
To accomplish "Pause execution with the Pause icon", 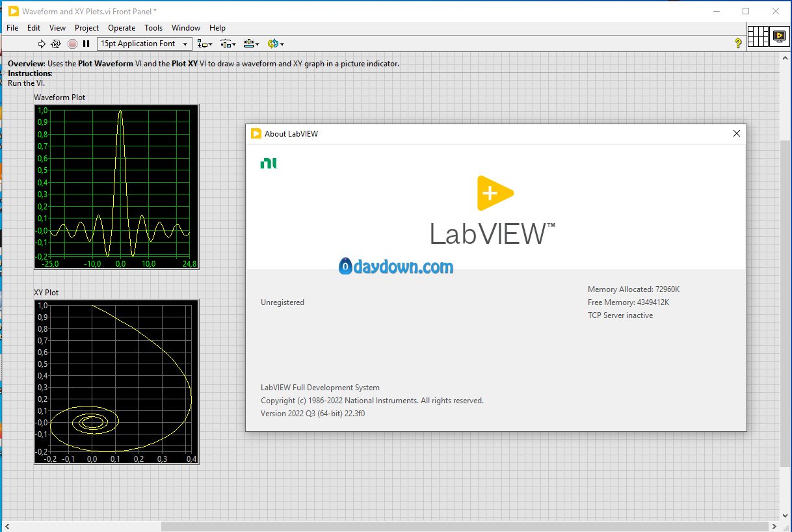I will [x=86, y=44].
